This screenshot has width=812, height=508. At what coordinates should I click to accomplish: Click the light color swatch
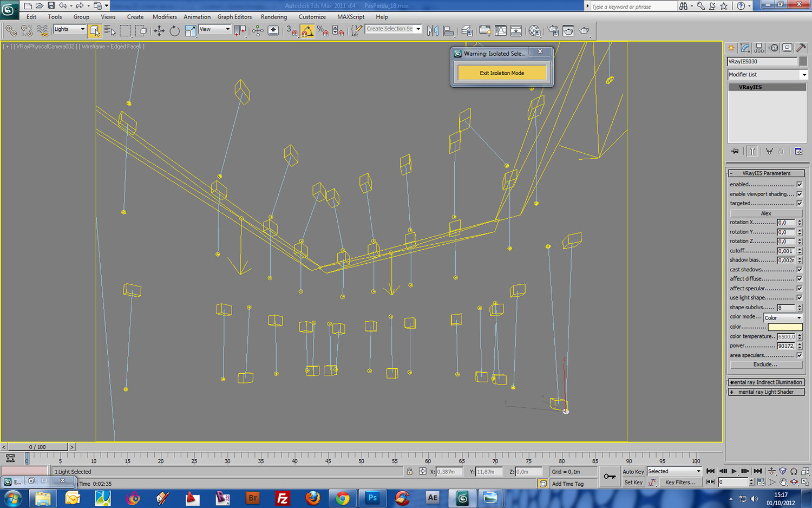point(785,327)
